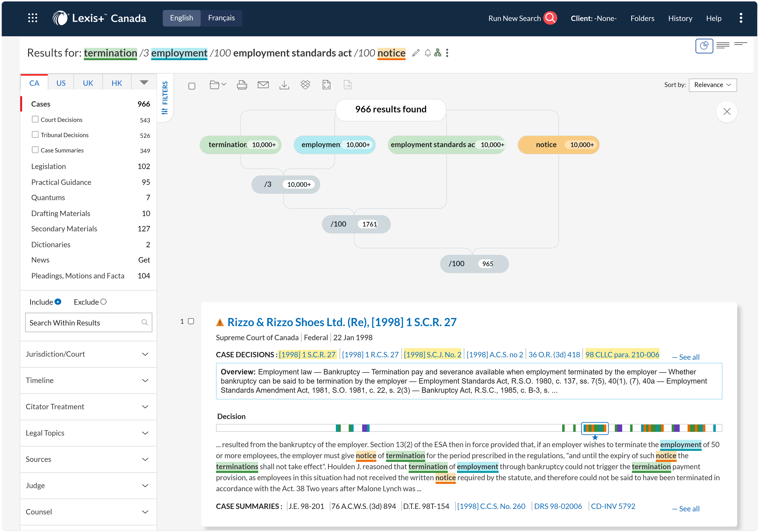The height and width of the screenshot is (532, 759).
Task: Close the search tree panel
Action: (727, 112)
